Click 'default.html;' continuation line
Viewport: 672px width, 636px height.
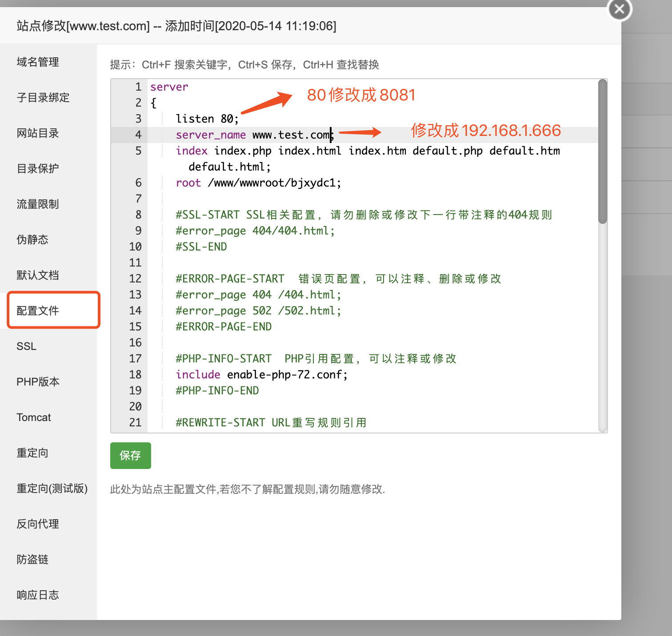[229, 167]
